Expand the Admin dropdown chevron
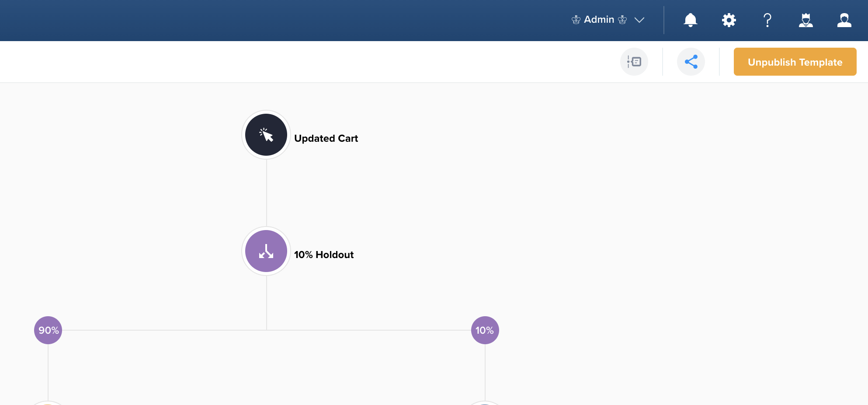This screenshot has width=868, height=405. [x=639, y=20]
